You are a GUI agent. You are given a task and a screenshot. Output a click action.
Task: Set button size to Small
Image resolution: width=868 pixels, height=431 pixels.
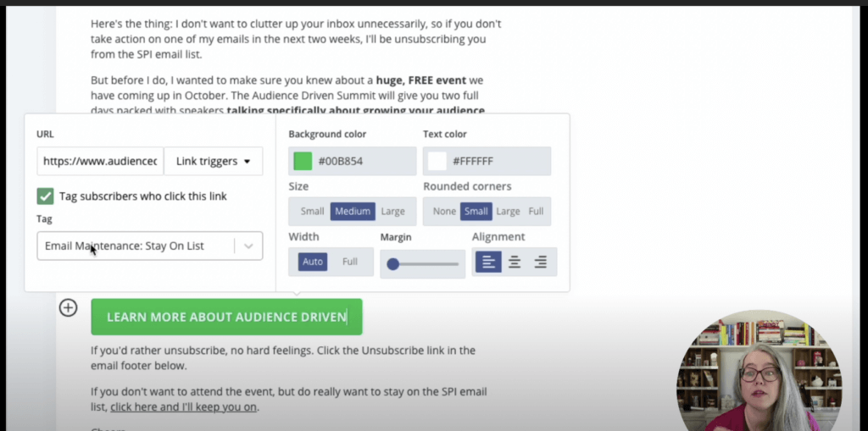click(x=312, y=212)
